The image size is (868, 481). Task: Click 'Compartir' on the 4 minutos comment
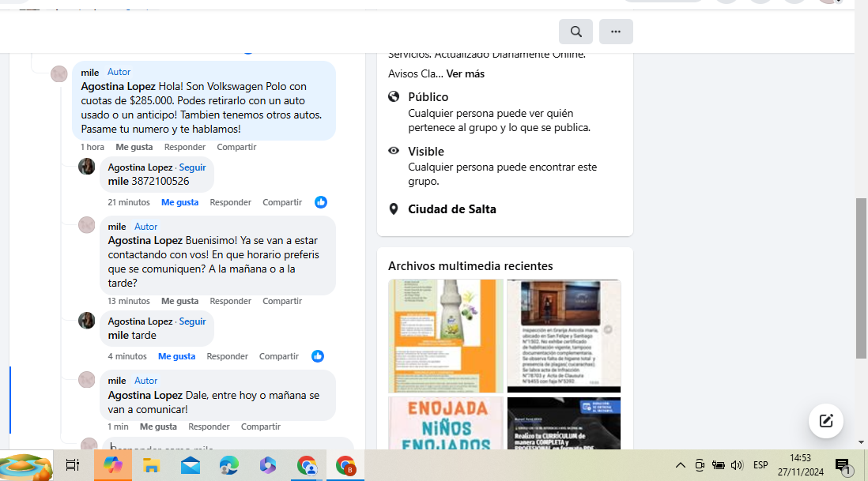point(279,356)
